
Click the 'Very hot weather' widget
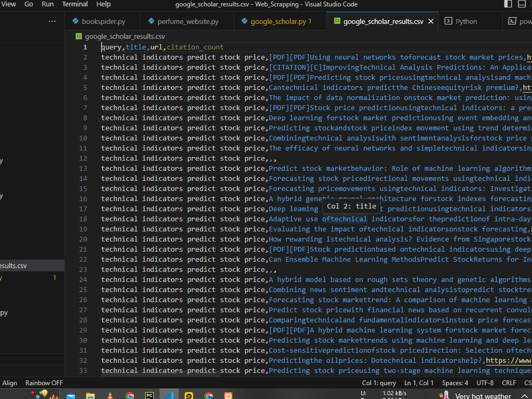[475, 395]
